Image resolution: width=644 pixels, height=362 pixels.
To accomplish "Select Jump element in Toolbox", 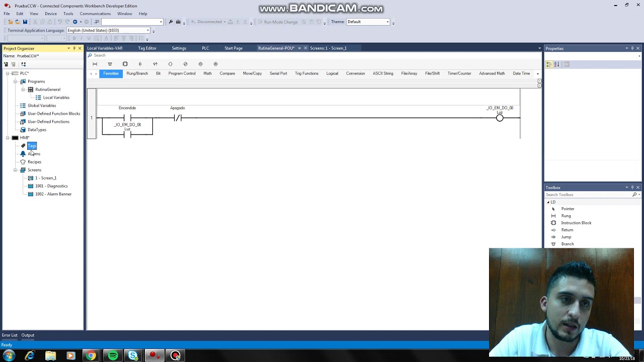I will pyautogui.click(x=566, y=237).
